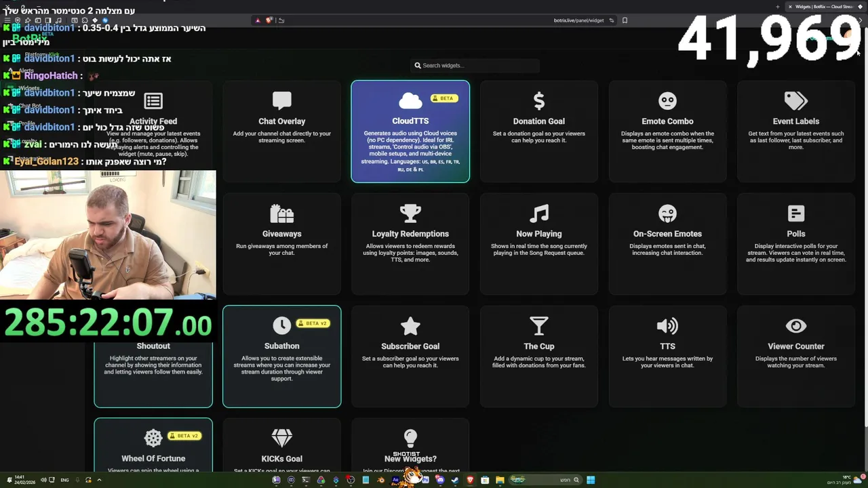Open the Chat Overlay widget speech-bubble icon
868x488 pixels.
click(281, 100)
